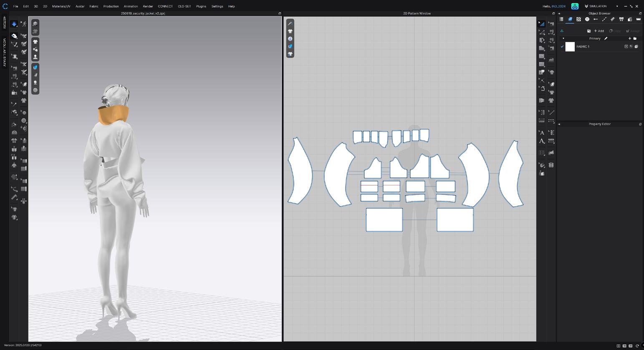Undock the 2D Pattern Window float icon

click(x=553, y=13)
